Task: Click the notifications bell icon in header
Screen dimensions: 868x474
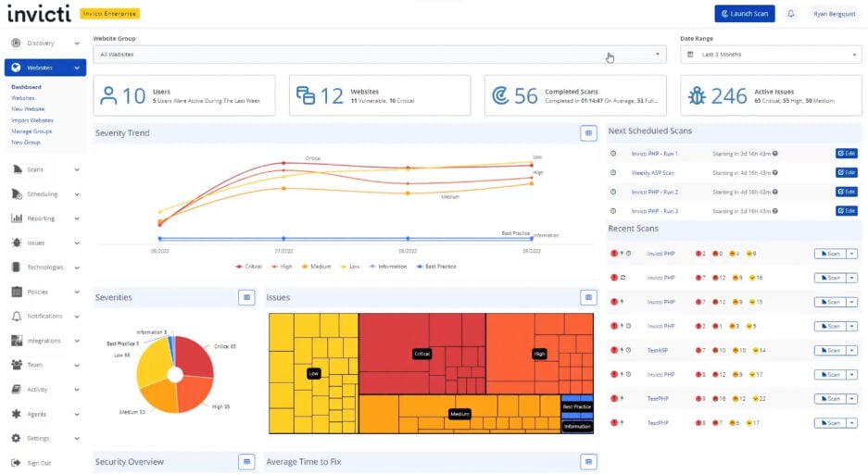Action: tap(790, 14)
